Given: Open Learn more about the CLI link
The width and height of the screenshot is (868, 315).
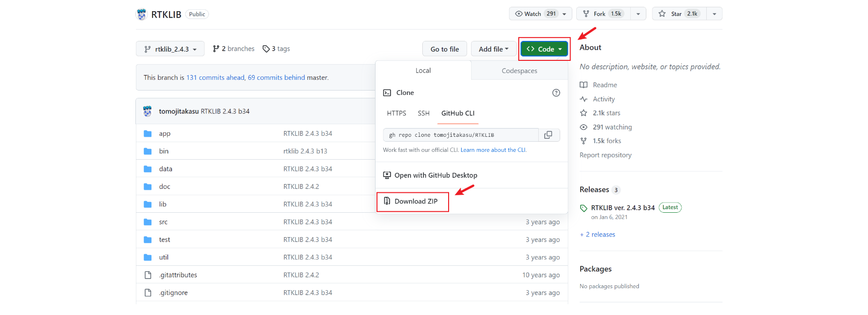Looking at the screenshot, I should coord(493,150).
